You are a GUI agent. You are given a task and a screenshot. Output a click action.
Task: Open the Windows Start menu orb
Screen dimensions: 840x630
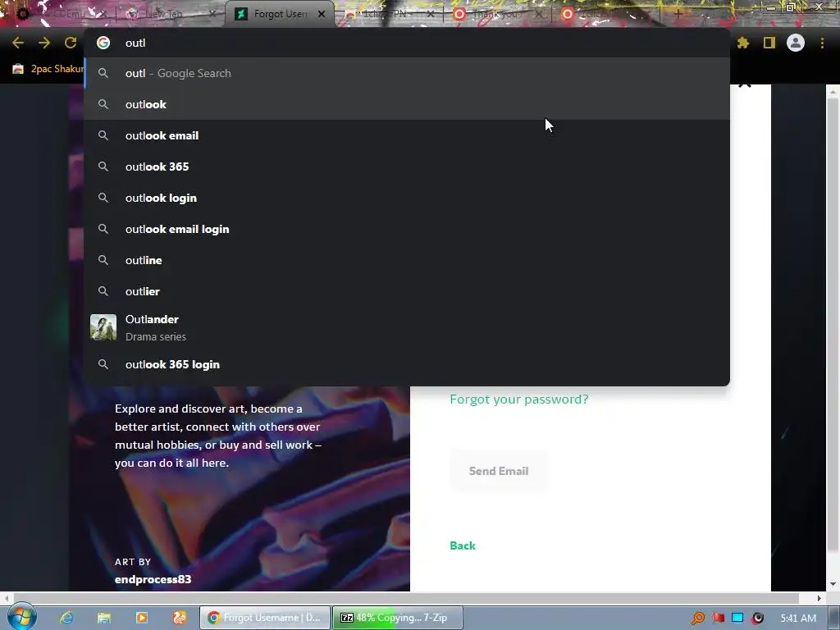tap(21, 616)
